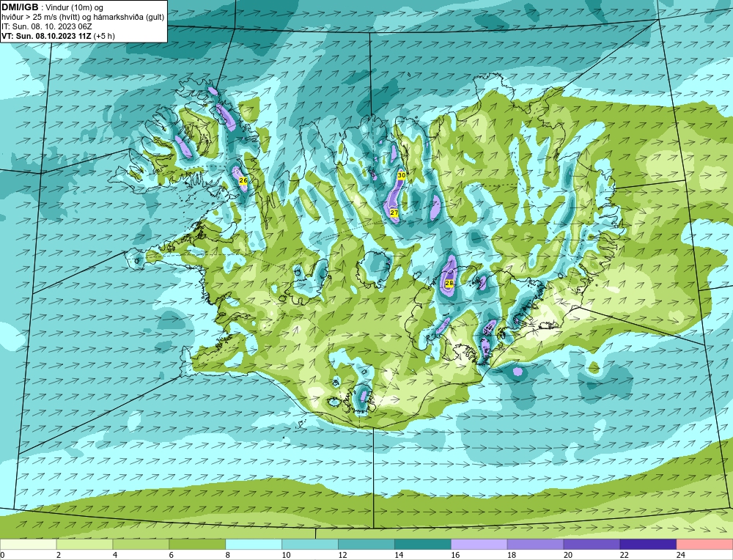Click the yellow gust label 30
This screenshot has width=733, height=560.
click(x=402, y=175)
